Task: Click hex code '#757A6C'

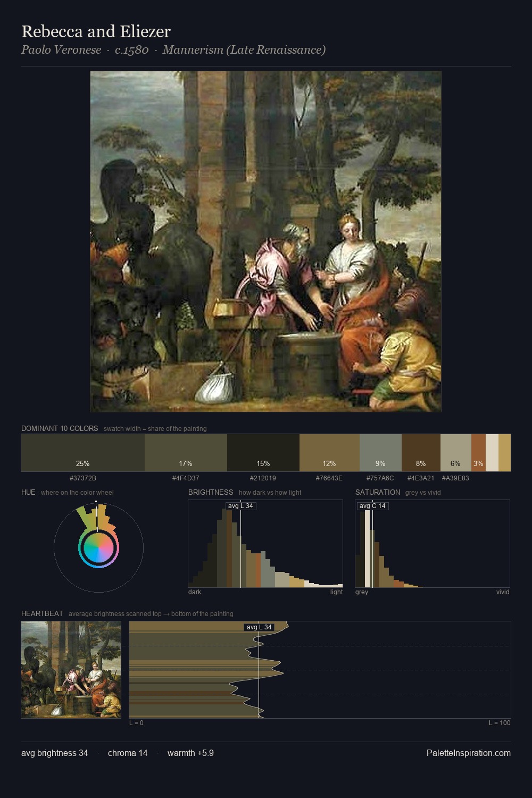Action: 380,478
